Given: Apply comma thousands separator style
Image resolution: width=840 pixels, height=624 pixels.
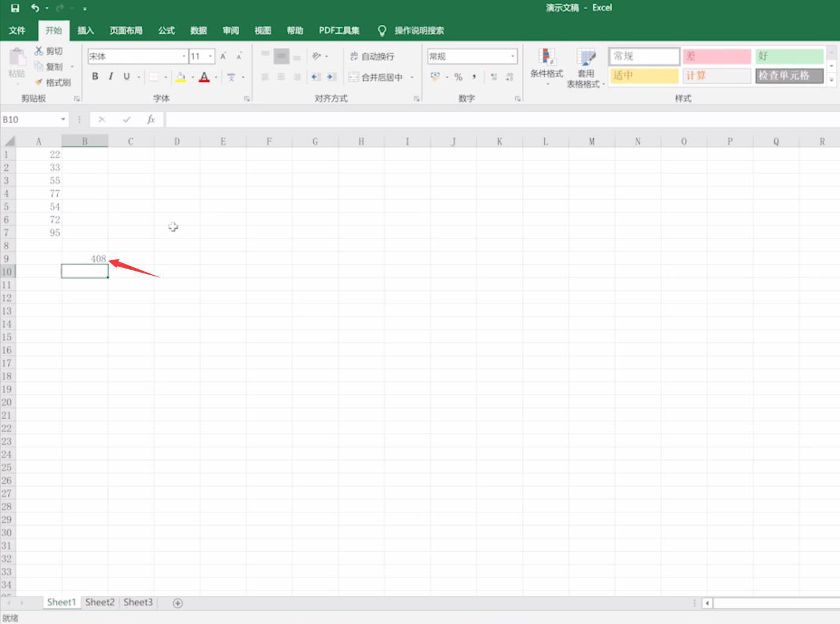Looking at the screenshot, I should (474, 77).
